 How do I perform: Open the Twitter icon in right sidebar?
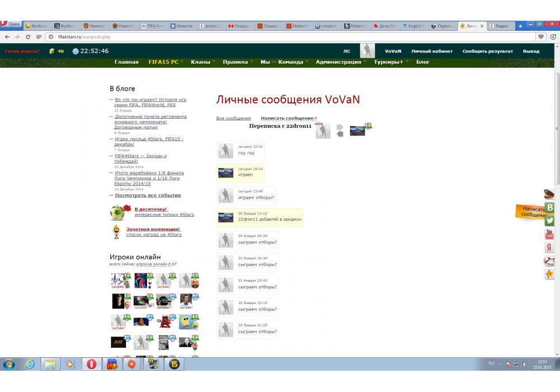click(x=549, y=221)
